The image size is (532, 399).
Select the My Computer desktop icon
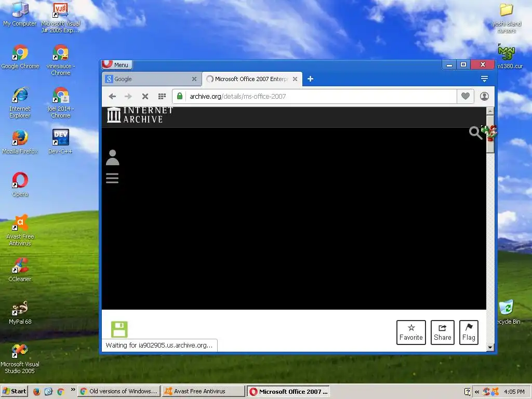coord(20,14)
